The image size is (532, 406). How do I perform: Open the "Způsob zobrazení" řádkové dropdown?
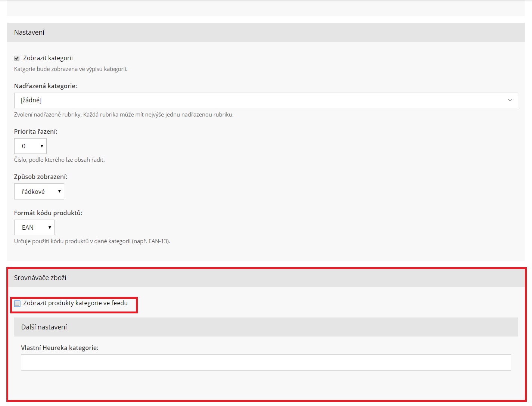tap(39, 192)
